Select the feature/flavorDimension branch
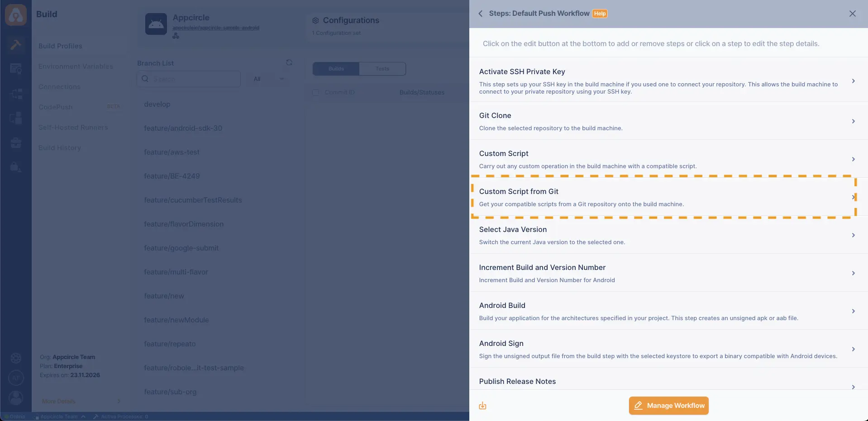The height and width of the screenshot is (421, 868). pyautogui.click(x=184, y=224)
